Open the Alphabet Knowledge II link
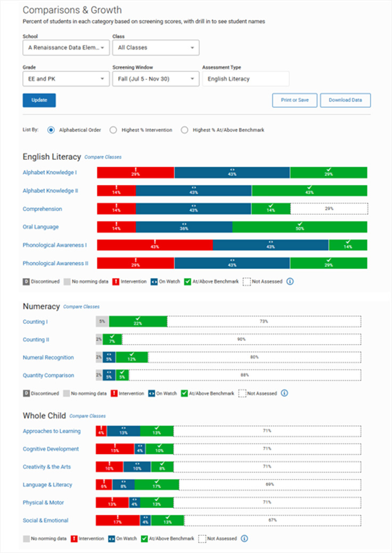The height and width of the screenshot is (553, 392). pos(51,191)
